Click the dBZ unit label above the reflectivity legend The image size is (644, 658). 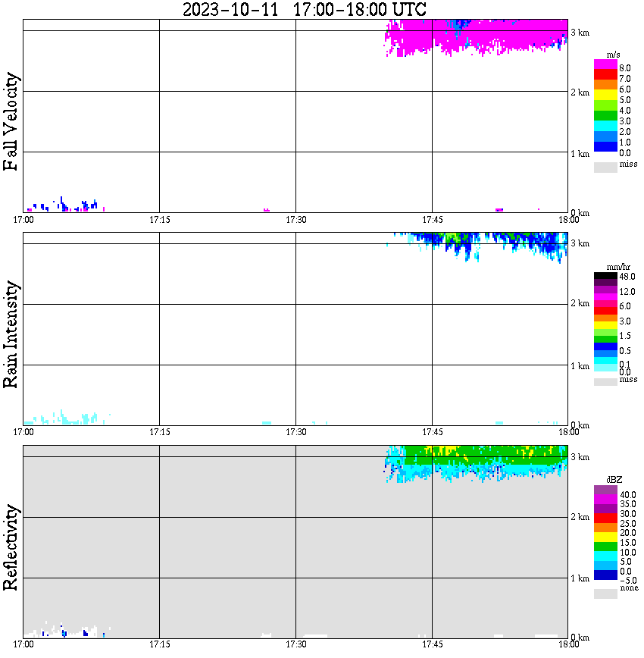614,479
